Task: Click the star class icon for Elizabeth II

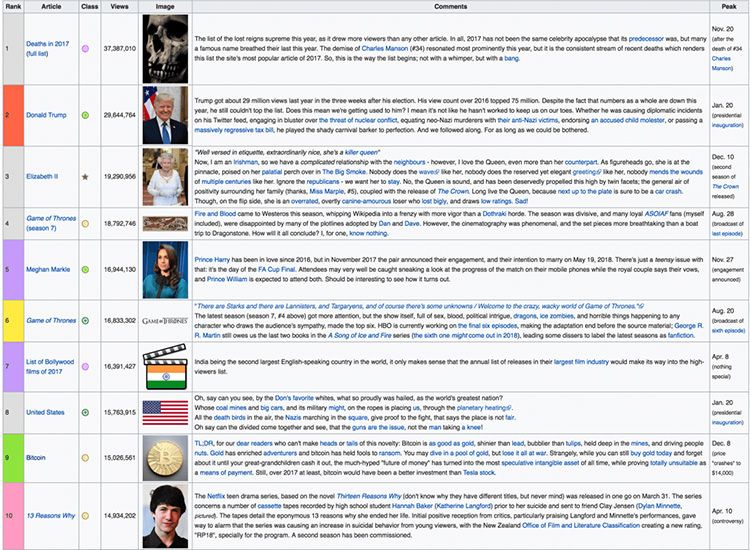Action: click(86, 175)
